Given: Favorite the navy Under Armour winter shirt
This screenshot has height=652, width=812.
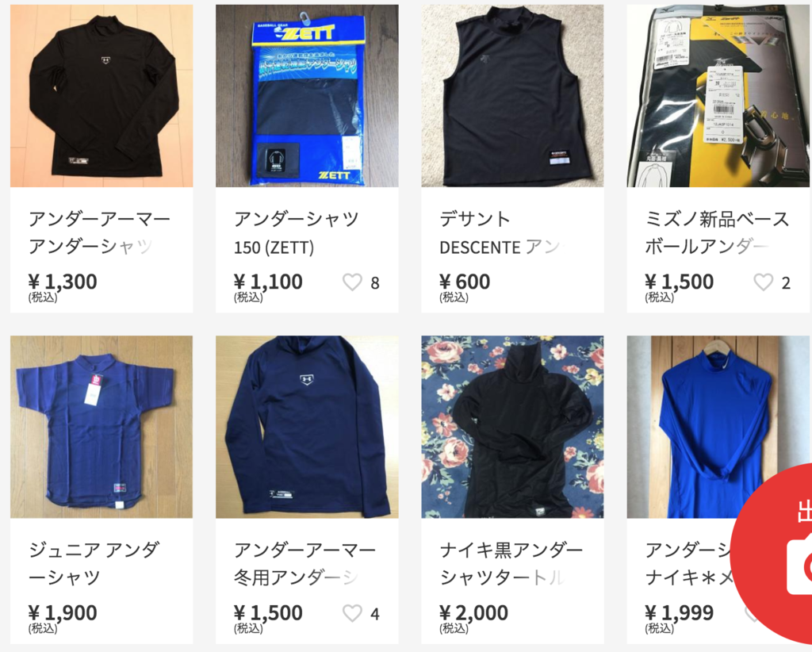Looking at the screenshot, I should point(352,613).
